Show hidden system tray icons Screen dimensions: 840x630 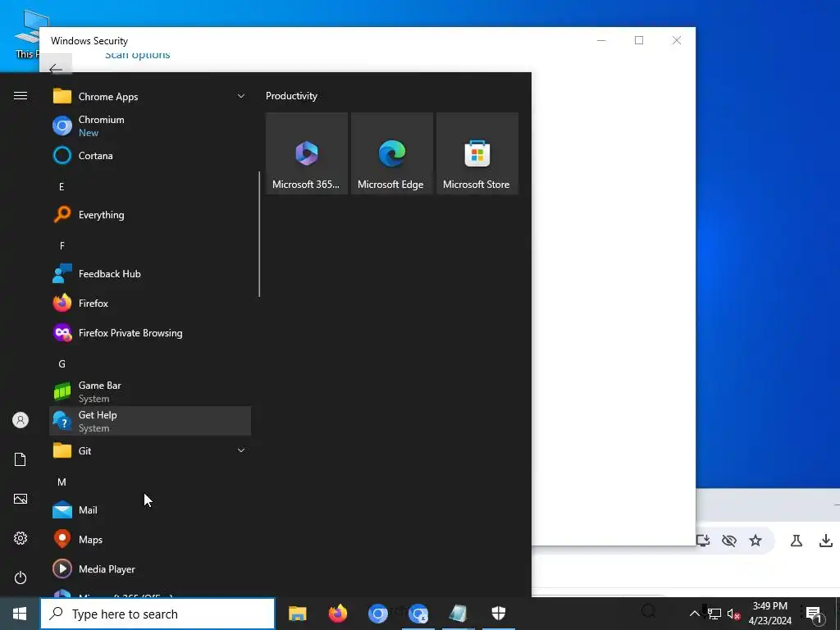694,614
